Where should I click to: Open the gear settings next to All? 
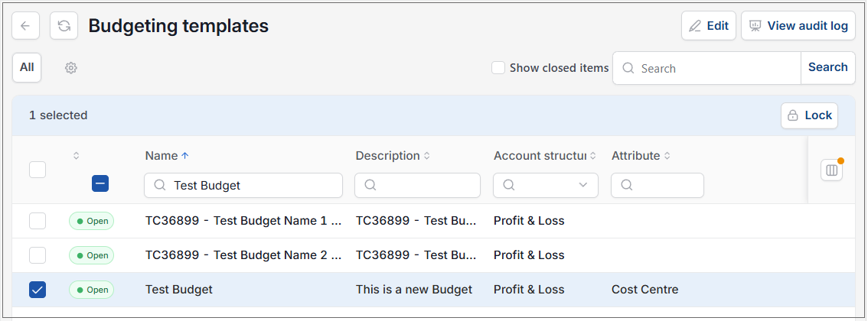[x=71, y=68]
